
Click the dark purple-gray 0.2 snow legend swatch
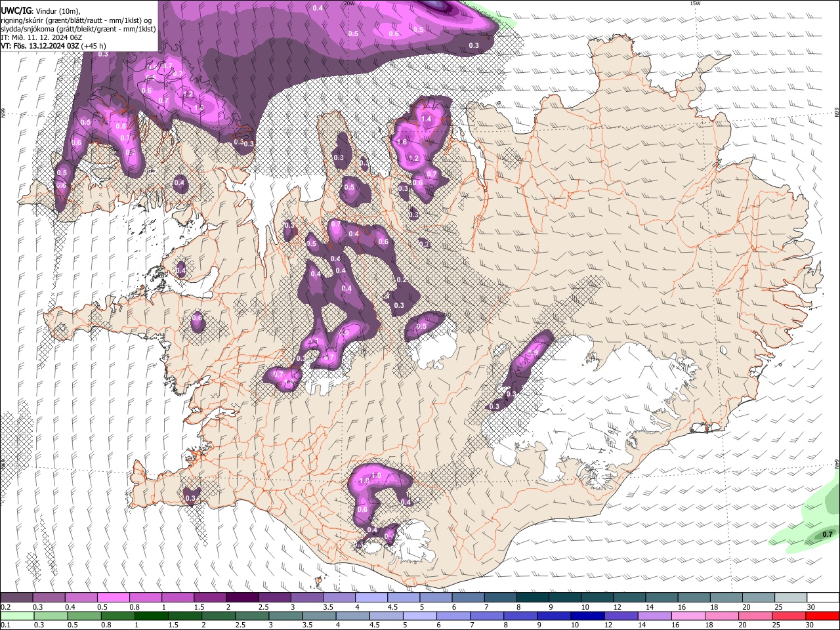click(x=17, y=598)
